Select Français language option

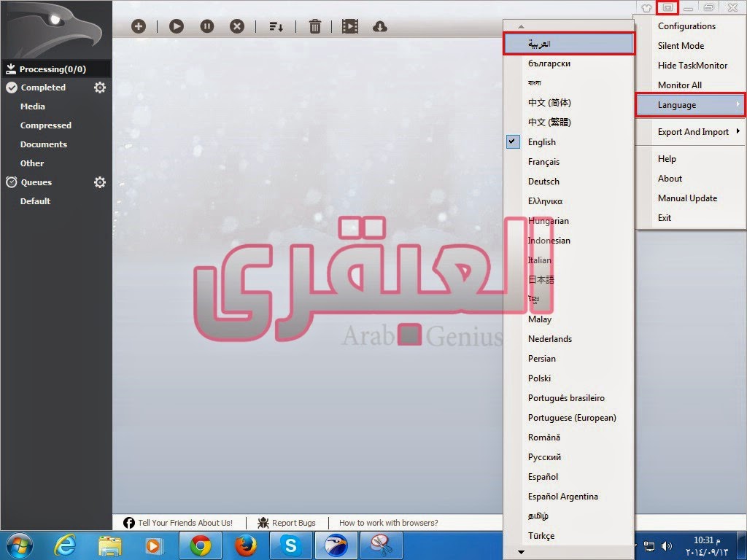(569, 162)
